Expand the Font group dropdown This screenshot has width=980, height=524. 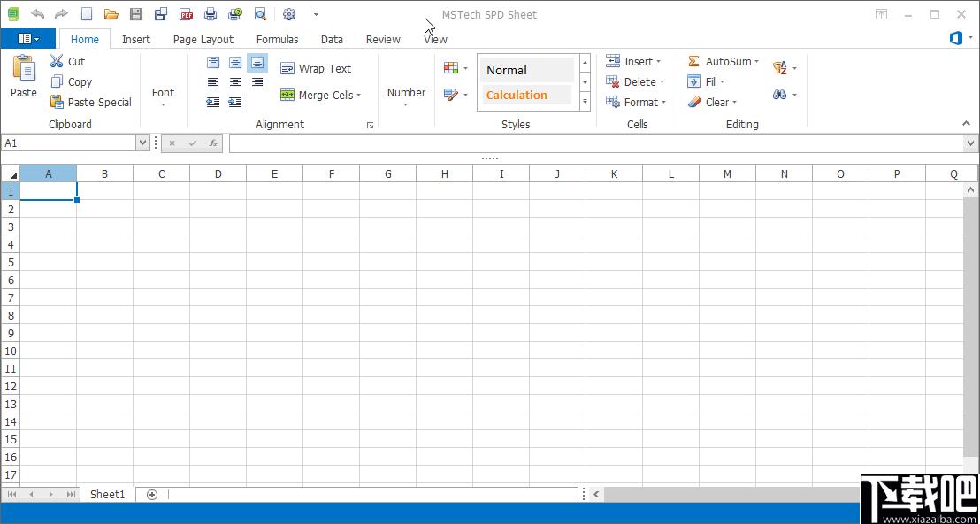click(163, 96)
